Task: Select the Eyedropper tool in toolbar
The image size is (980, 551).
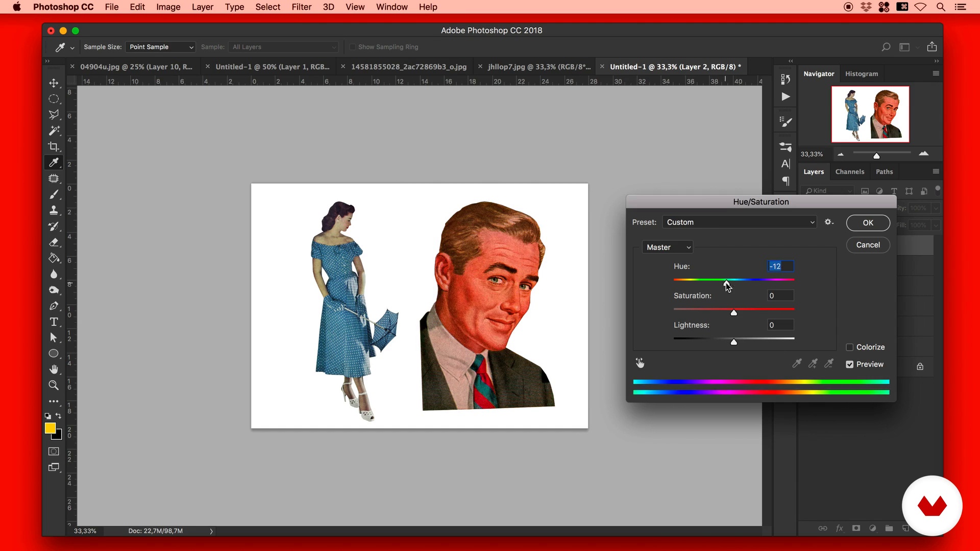Action: click(x=54, y=162)
